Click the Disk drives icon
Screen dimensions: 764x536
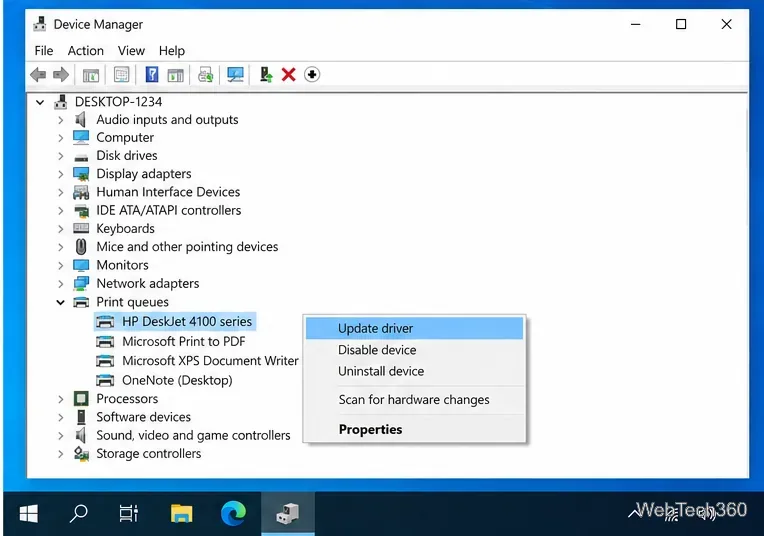[x=81, y=157]
